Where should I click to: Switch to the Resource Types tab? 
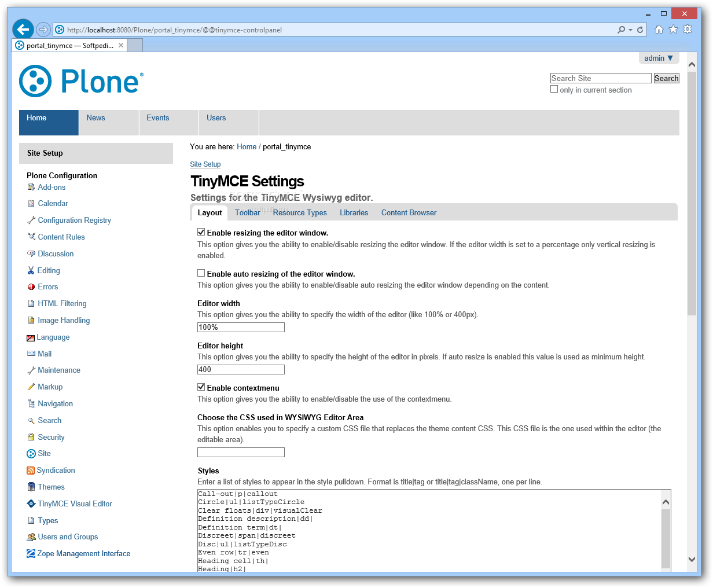(300, 212)
